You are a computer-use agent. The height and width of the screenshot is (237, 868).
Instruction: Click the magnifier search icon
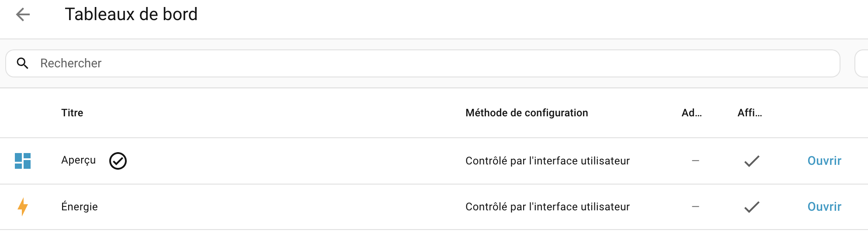(x=23, y=63)
